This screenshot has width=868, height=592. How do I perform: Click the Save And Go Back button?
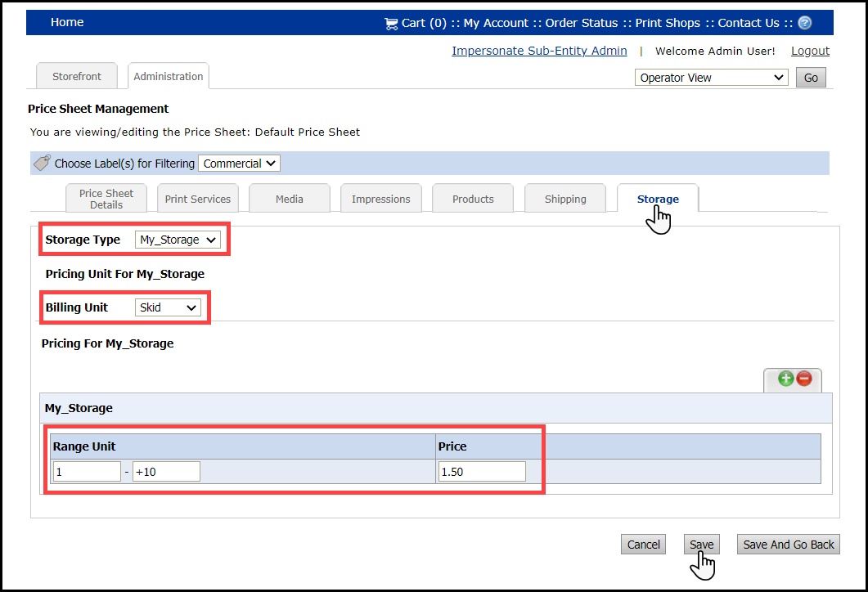pyautogui.click(x=788, y=545)
